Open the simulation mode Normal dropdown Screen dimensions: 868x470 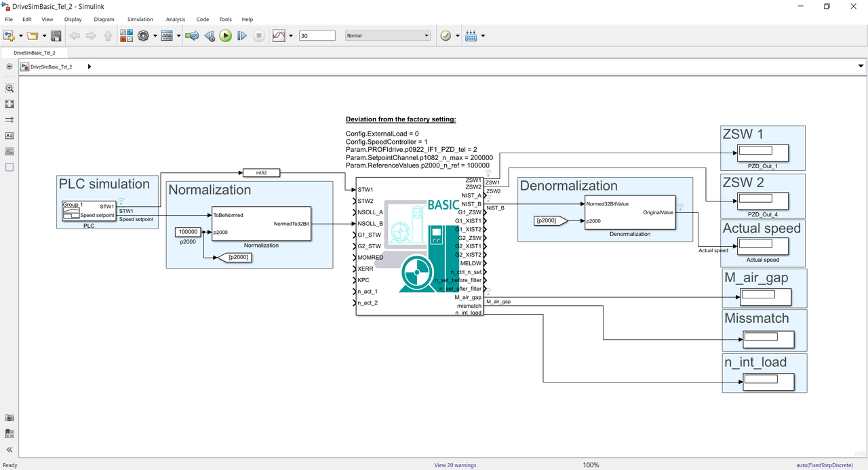point(388,36)
